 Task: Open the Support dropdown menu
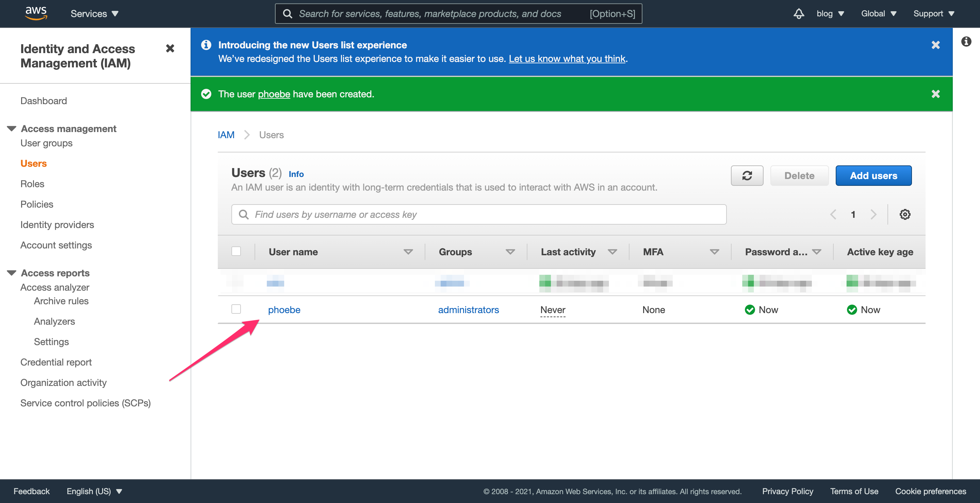[x=934, y=14]
